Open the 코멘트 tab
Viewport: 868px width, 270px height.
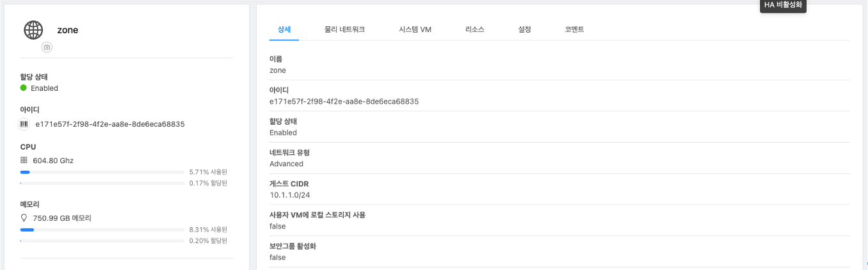[x=574, y=29]
